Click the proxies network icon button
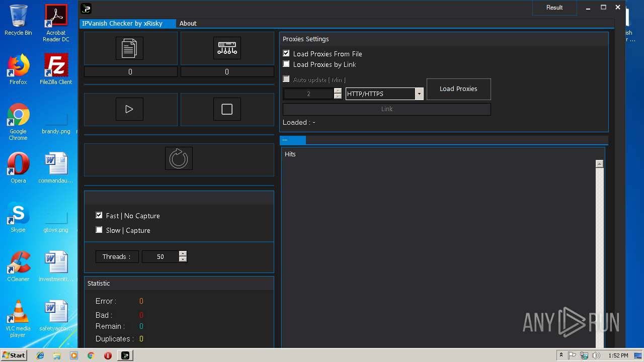 [x=227, y=48]
